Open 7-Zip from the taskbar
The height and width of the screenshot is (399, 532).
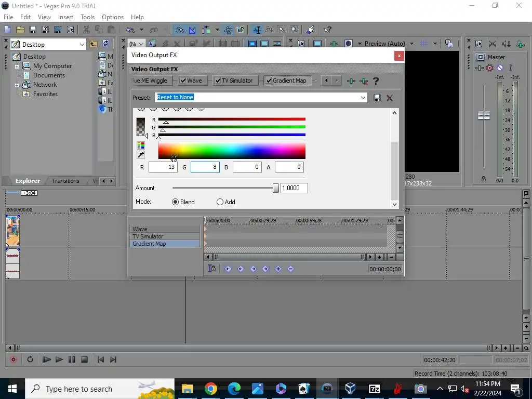pos(374,389)
